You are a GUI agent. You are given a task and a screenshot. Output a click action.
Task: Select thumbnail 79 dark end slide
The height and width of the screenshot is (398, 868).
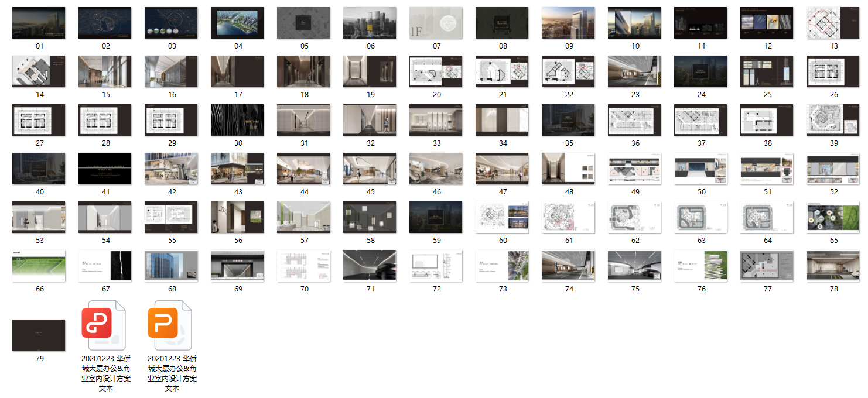point(39,335)
